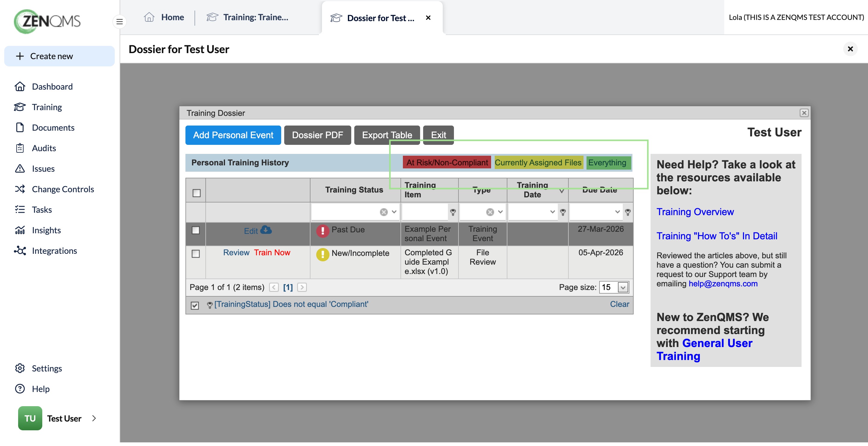Click the Create new button
The height and width of the screenshot is (446, 868).
(59, 56)
